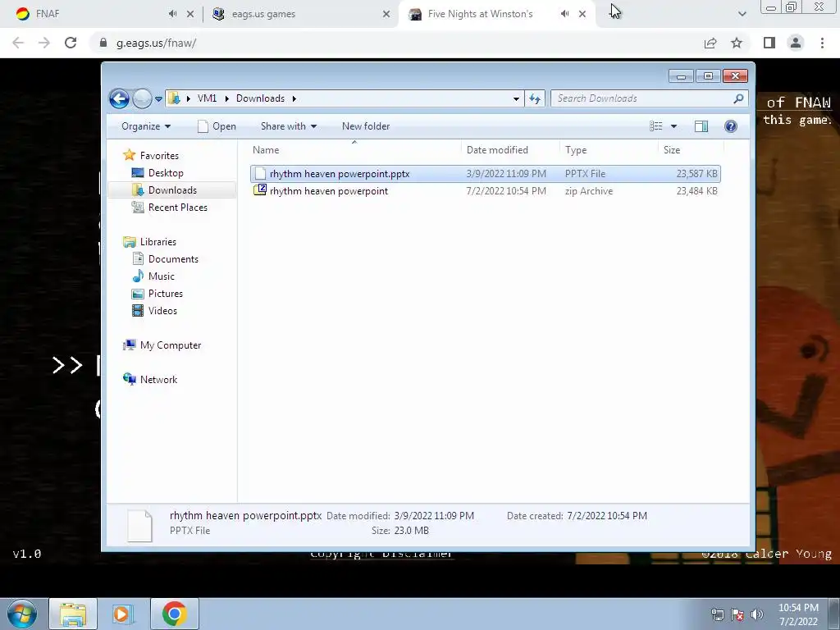The image size is (840, 630).
Task: Sort by the Size column header
Action: click(691, 150)
